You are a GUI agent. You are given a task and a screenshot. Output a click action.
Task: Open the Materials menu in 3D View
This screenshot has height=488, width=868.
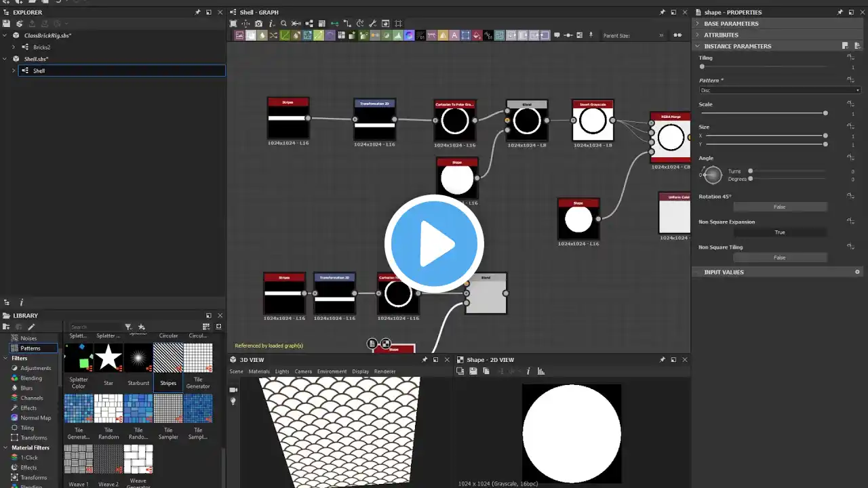[x=258, y=371]
